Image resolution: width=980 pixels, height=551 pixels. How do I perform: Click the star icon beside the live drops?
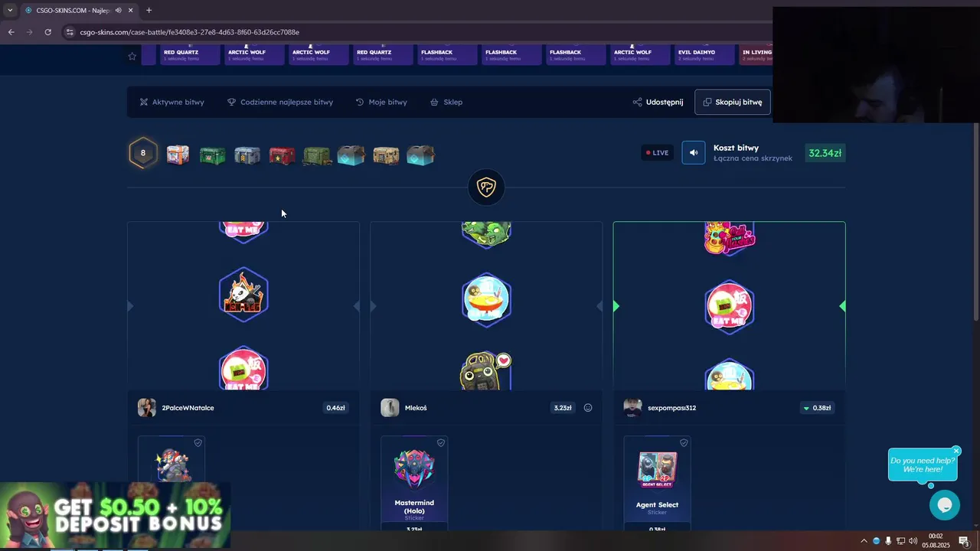(x=132, y=56)
